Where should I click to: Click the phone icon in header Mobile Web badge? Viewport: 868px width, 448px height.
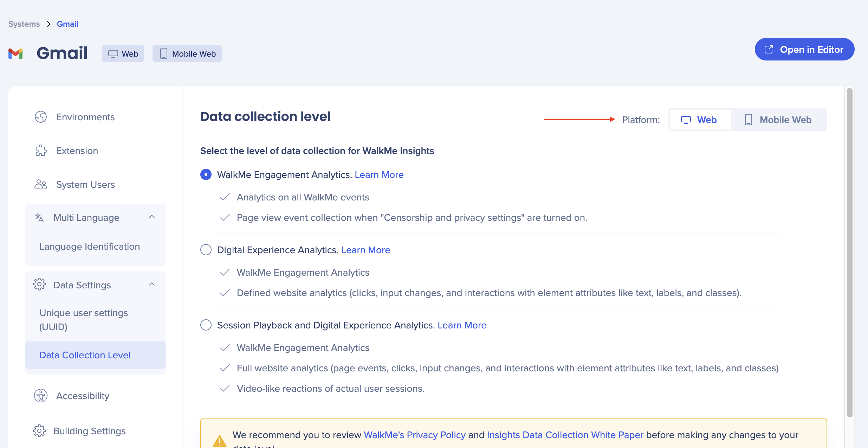[163, 53]
